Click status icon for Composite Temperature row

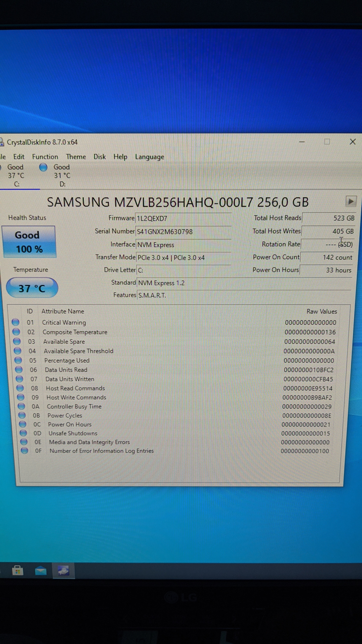[x=16, y=331]
